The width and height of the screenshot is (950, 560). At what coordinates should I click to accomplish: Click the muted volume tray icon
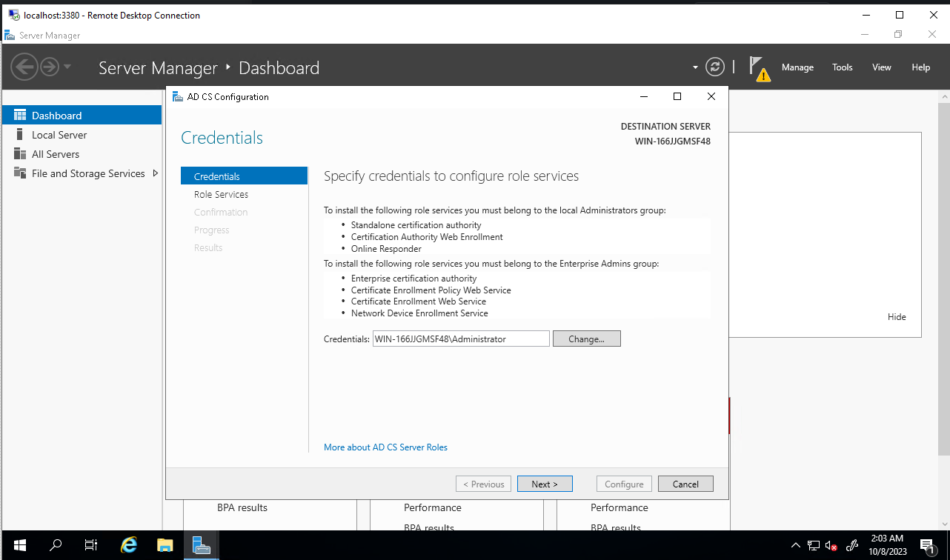click(831, 546)
